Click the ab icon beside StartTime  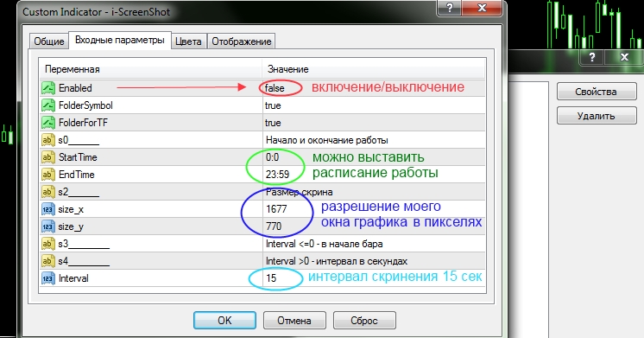point(48,157)
